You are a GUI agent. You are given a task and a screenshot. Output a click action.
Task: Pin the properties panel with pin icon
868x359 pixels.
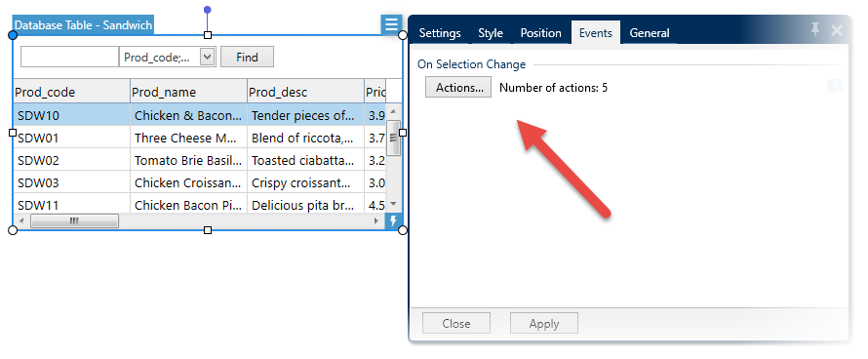click(x=815, y=30)
